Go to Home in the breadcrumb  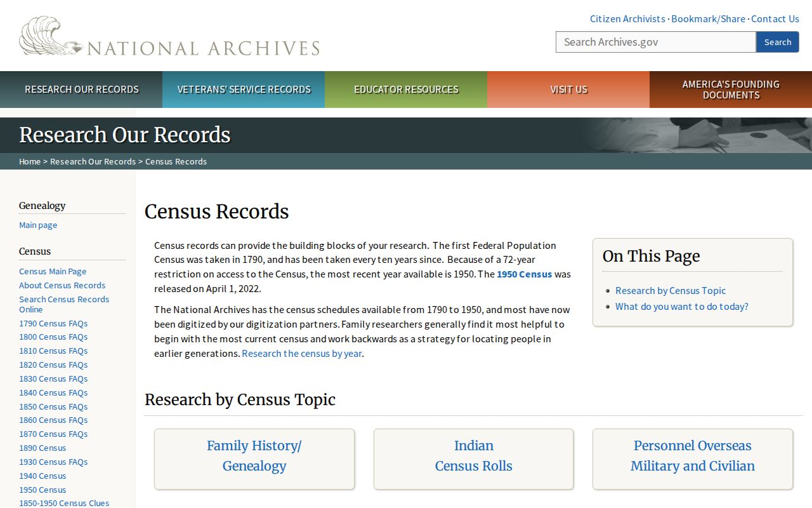coord(30,161)
